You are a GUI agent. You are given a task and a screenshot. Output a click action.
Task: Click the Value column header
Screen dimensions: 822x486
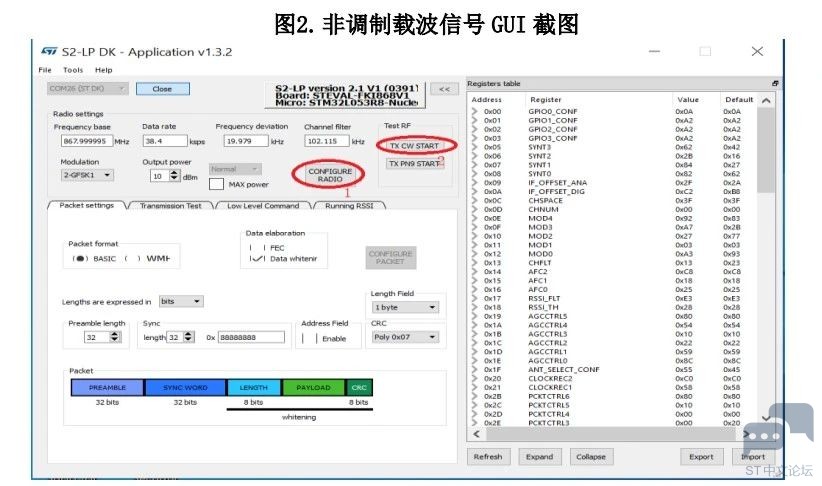688,100
